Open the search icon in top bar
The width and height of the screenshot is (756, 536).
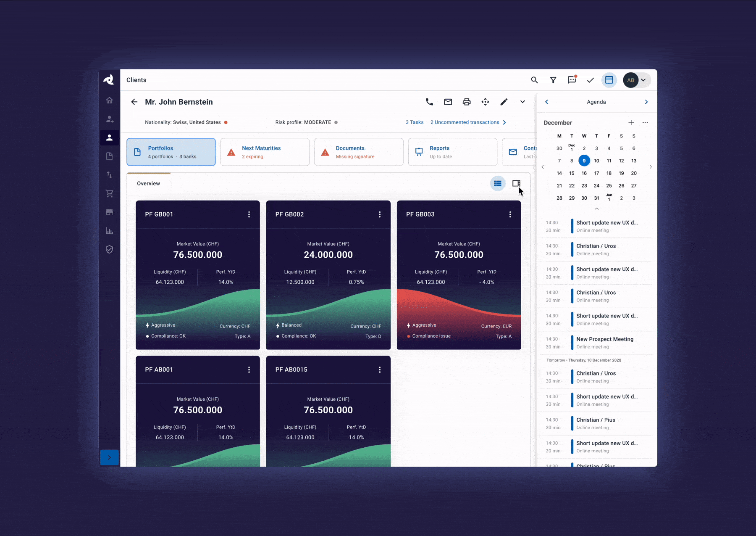click(534, 80)
